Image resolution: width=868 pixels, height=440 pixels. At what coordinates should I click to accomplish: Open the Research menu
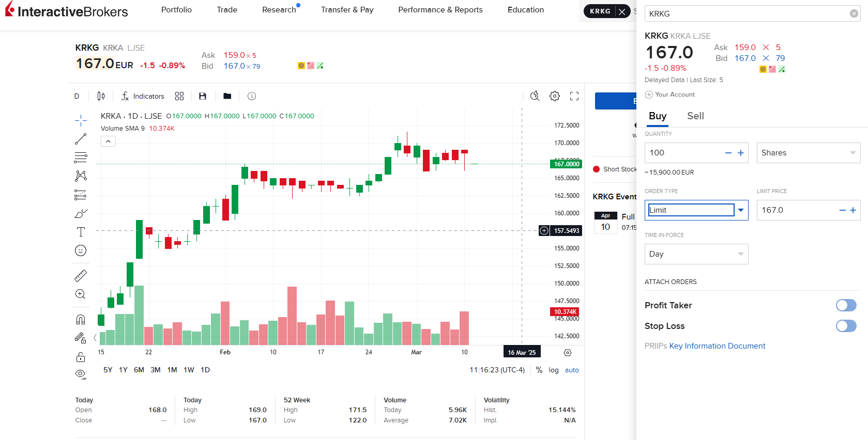[279, 10]
